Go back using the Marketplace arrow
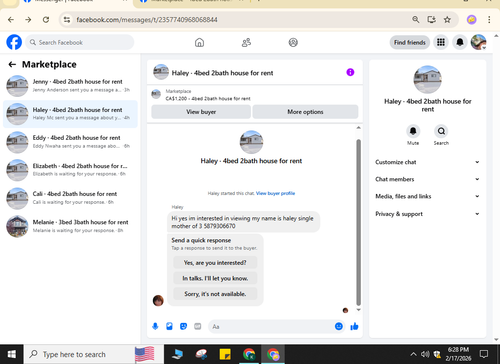500x364 pixels. point(12,64)
